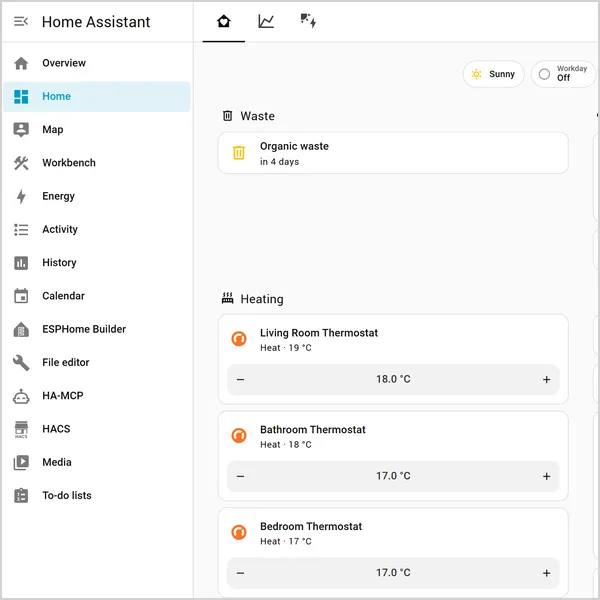The height and width of the screenshot is (600, 600).
Task: Go to the Map menu item
Action: pos(97,130)
